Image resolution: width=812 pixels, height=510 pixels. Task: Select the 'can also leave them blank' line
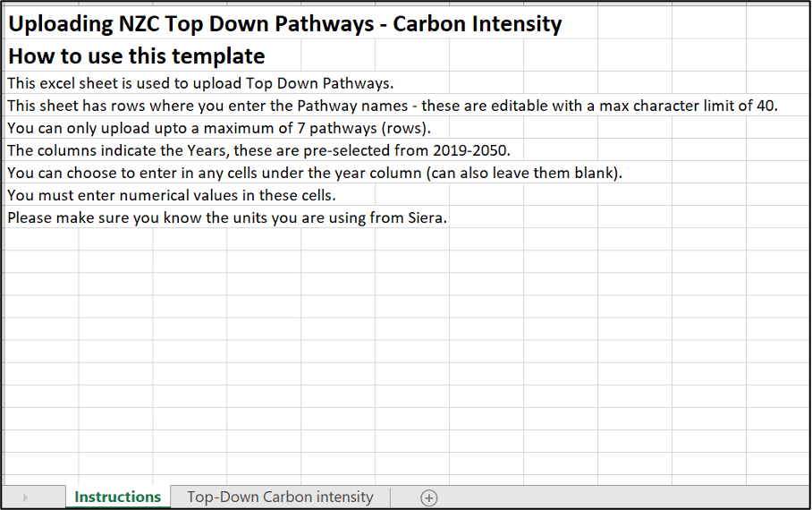coord(314,173)
